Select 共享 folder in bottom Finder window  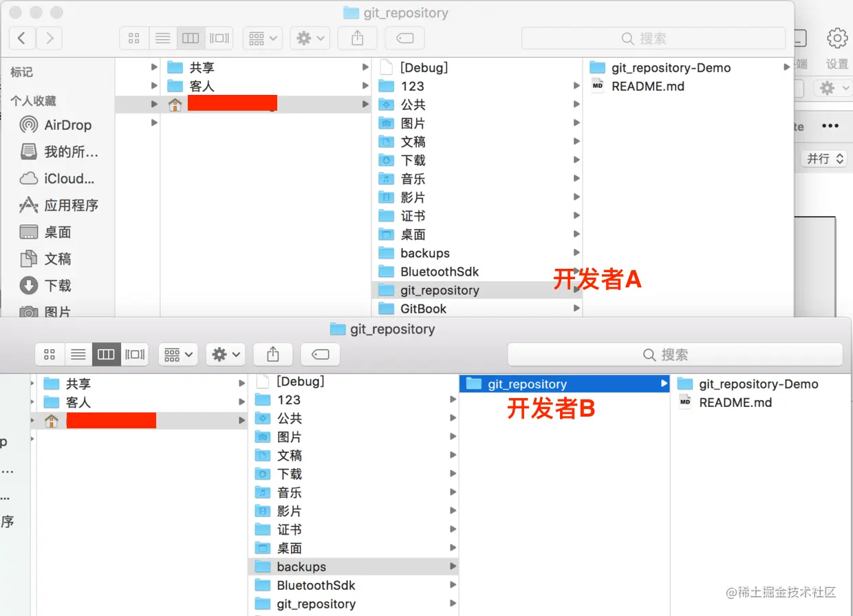[x=142, y=384]
